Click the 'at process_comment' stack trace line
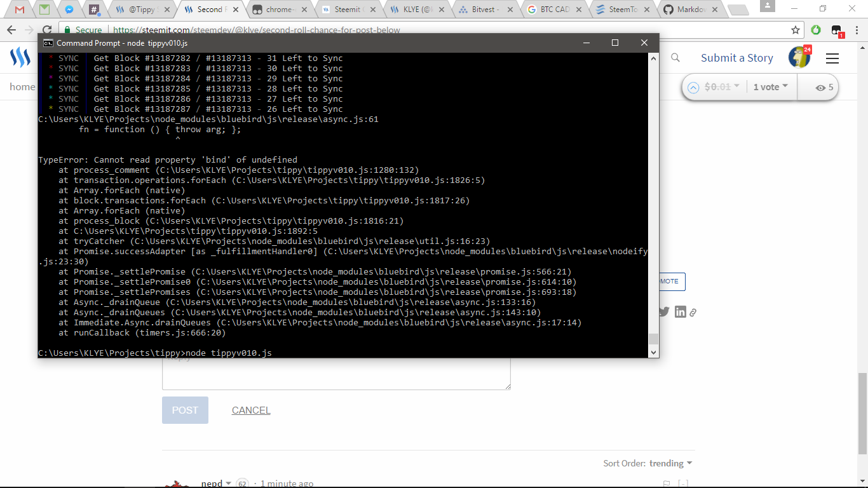Image resolution: width=868 pixels, height=488 pixels. click(x=239, y=170)
